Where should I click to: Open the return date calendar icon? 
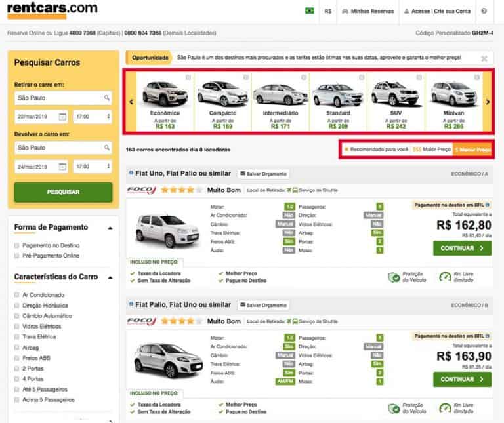pyautogui.click(x=63, y=167)
